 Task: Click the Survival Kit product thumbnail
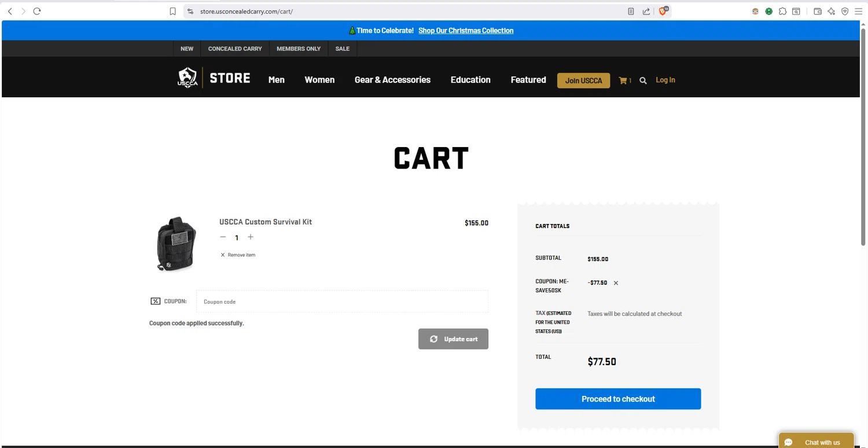point(176,244)
